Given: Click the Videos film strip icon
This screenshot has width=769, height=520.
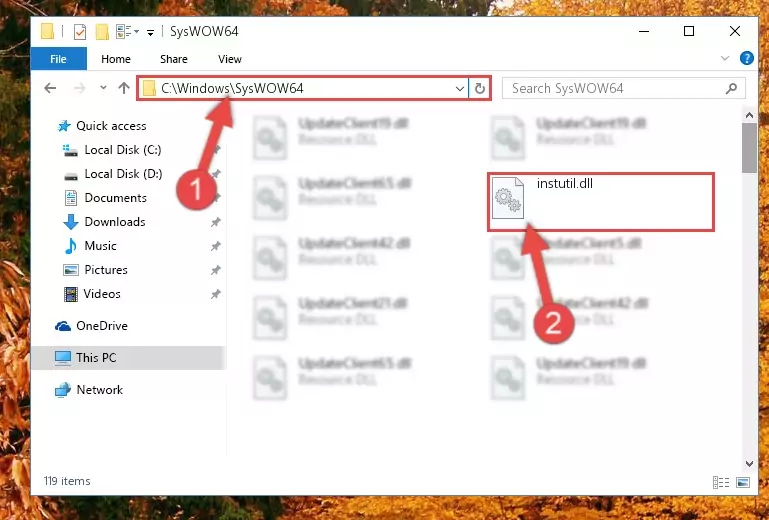Looking at the screenshot, I should [71, 294].
